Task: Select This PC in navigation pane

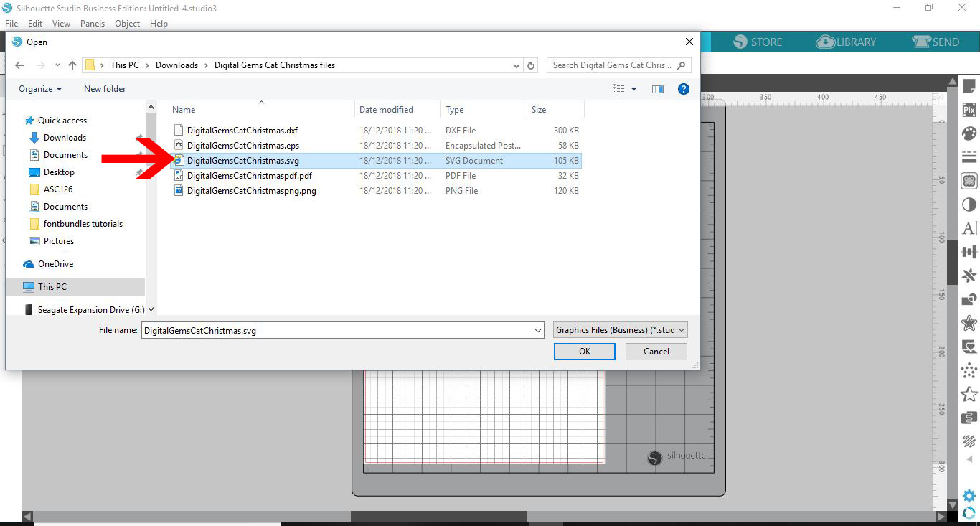Action: click(75, 287)
